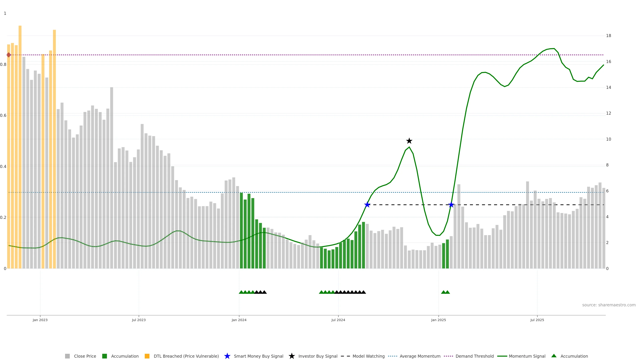Click the blue star icon in legend
644x362 pixels.
(x=227, y=356)
